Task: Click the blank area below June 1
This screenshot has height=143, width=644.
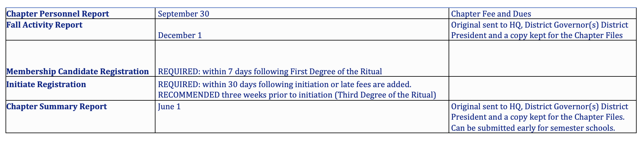Action: click(x=302, y=122)
